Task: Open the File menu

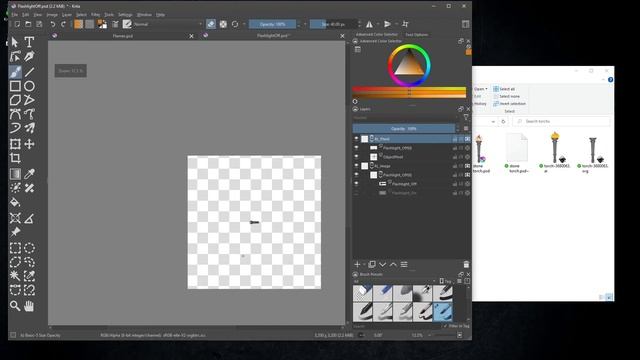Action: [x=15, y=15]
